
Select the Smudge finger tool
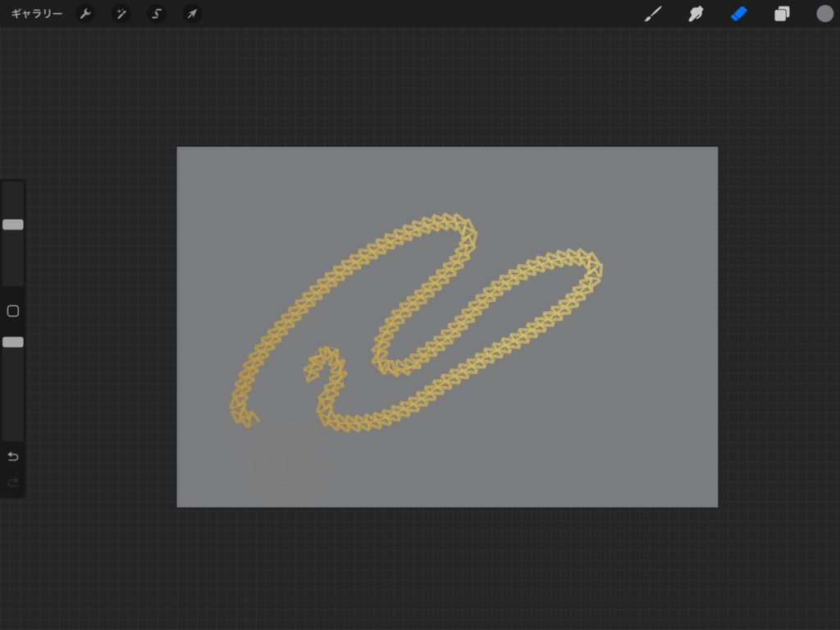(x=696, y=14)
